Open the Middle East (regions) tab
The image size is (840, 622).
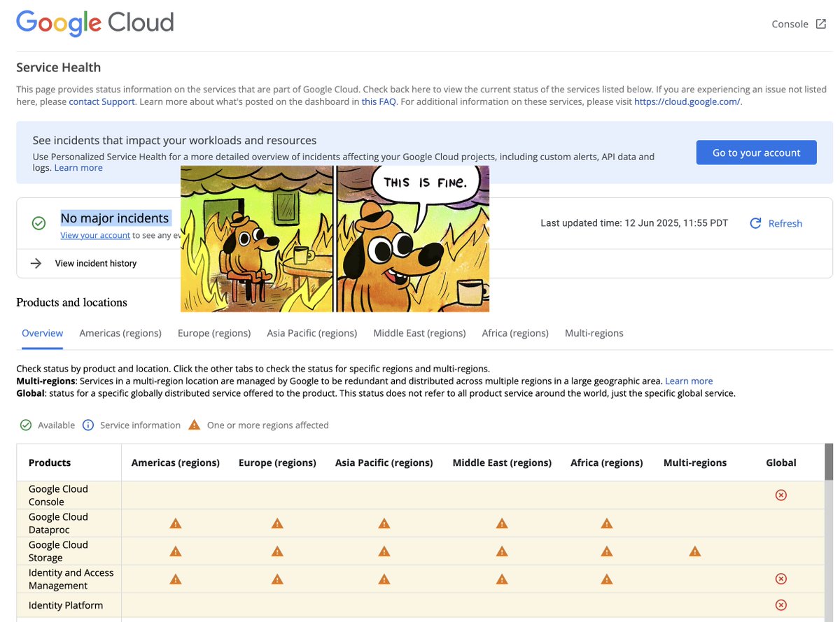pos(419,333)
